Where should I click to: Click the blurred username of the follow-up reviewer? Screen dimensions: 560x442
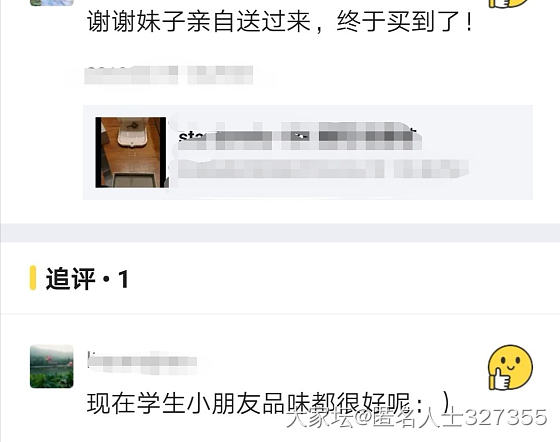tap(142, 362)
